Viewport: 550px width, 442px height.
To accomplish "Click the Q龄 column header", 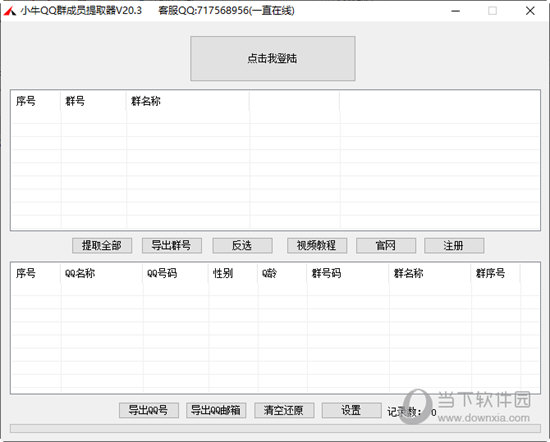I will (x=283, y=273).
